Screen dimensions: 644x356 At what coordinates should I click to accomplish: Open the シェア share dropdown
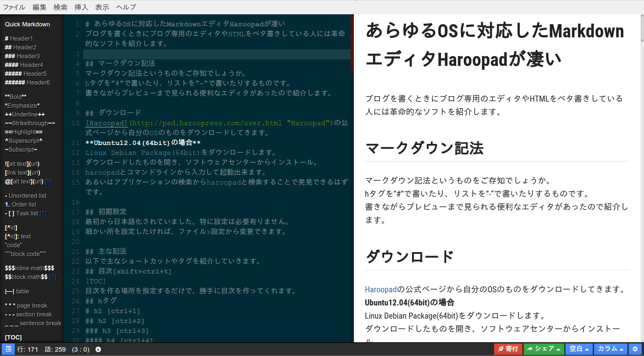544,349
